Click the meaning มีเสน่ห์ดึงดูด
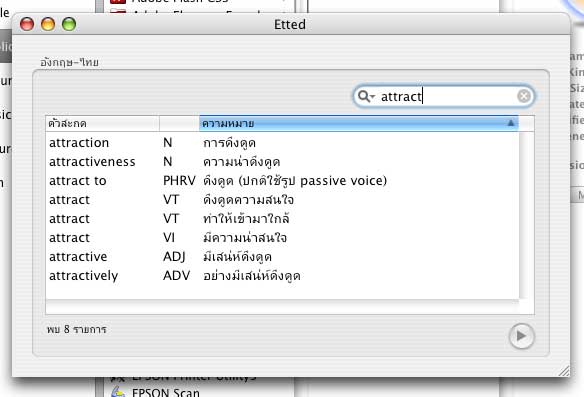 [237, 257]
